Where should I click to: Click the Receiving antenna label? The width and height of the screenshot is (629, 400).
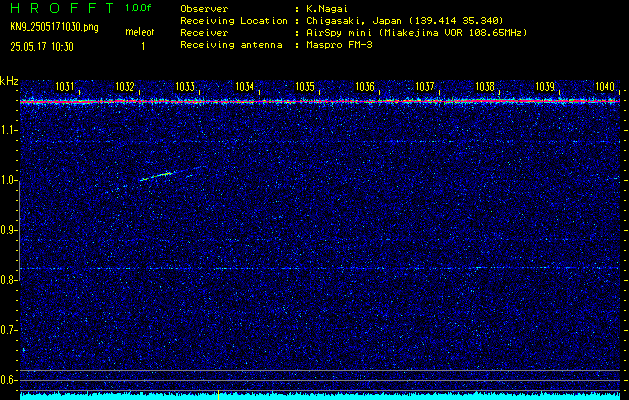231,45
